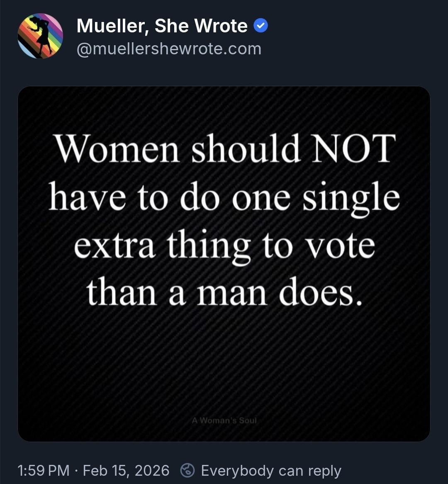
Task: Open the Mueller, She Wrote profile avatar
Action: 40,36
